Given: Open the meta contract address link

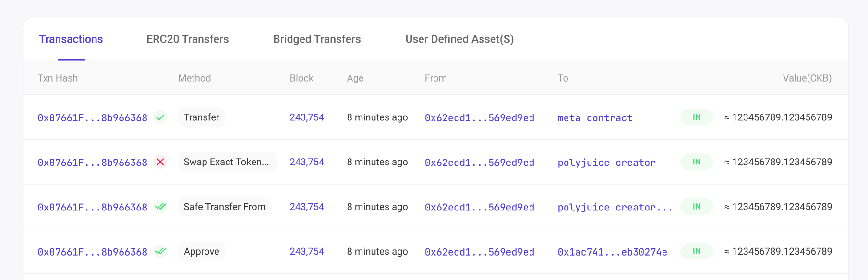Looking at the screenshot, I should (x=594, y=117).
